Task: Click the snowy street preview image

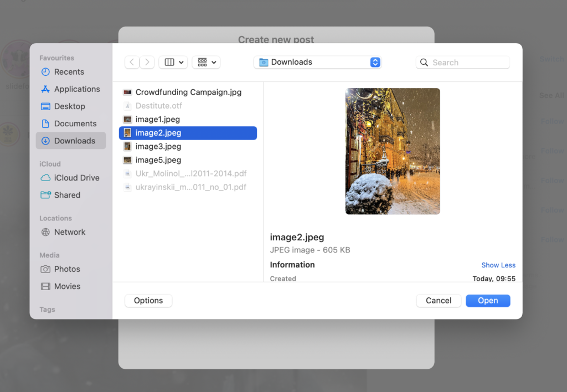Action: 393,151
